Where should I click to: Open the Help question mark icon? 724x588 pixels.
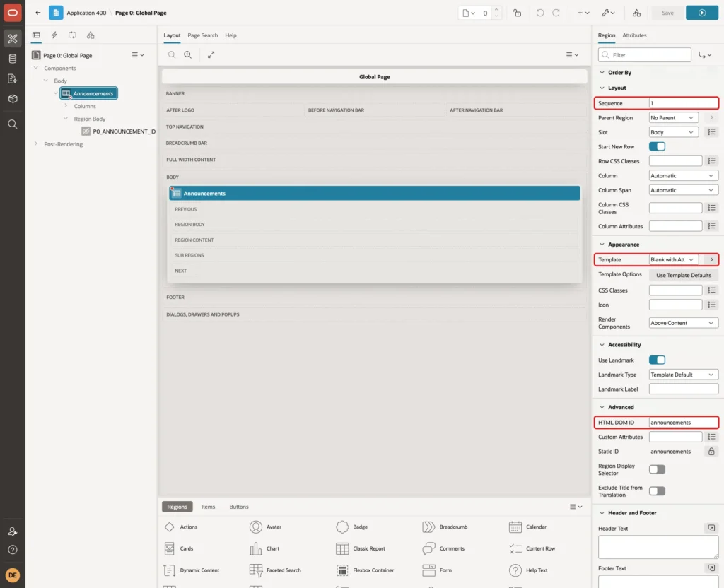[x=13, y=550]
